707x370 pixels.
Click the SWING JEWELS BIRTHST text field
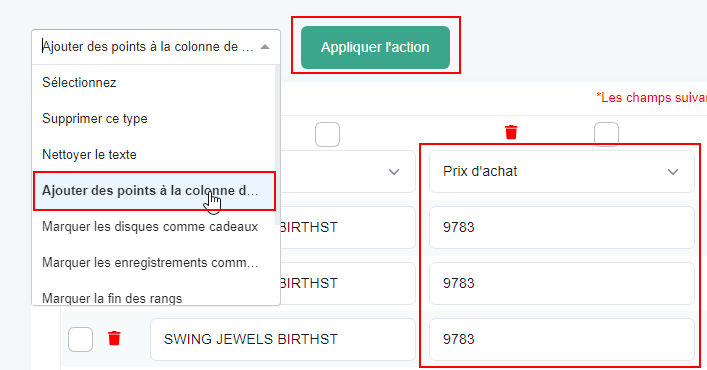pyautogui.click(x=283, y=339)
